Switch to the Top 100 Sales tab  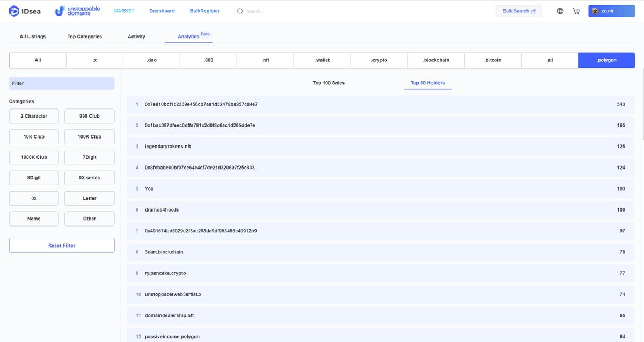(328, 82)
